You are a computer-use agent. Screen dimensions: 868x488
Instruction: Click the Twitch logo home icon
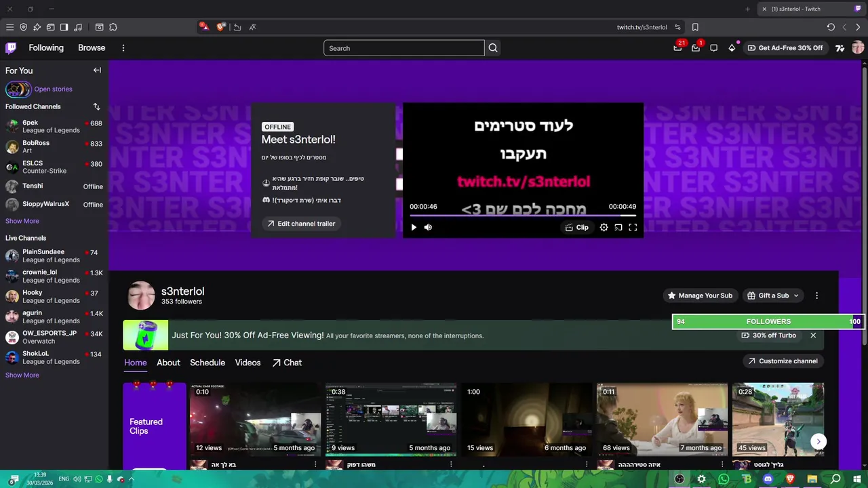[11, 47]
